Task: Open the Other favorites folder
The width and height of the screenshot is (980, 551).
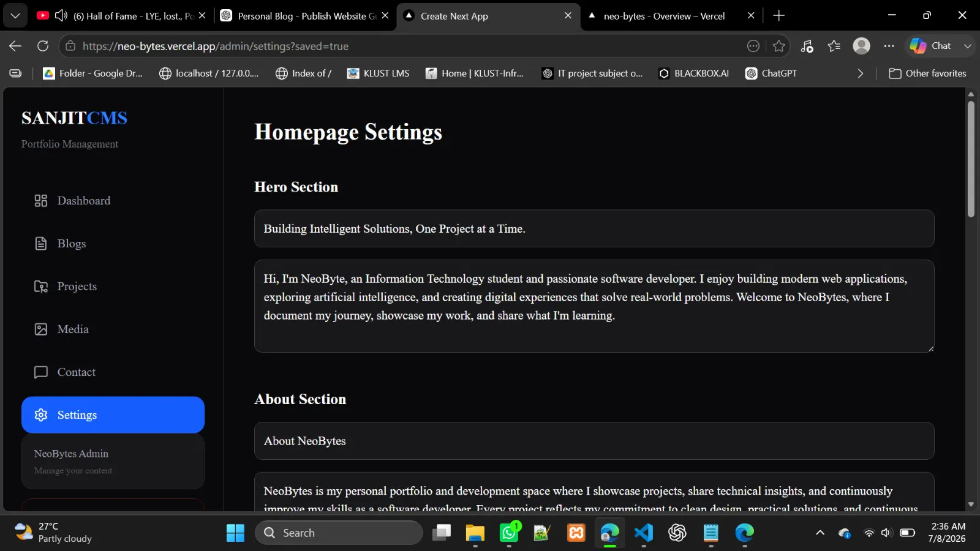Action: pos(927,73)
